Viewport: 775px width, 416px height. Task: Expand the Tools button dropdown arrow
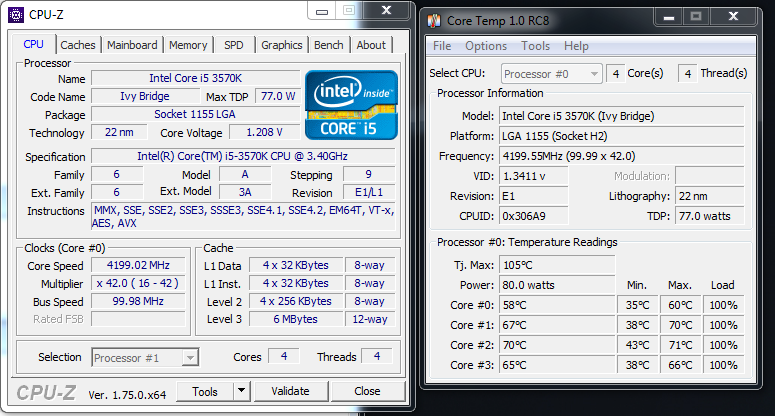point(241,391)
